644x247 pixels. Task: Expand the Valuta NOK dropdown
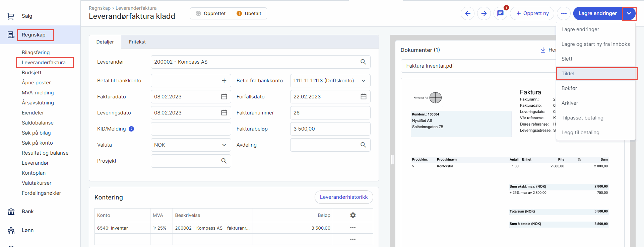click(224, 145)
